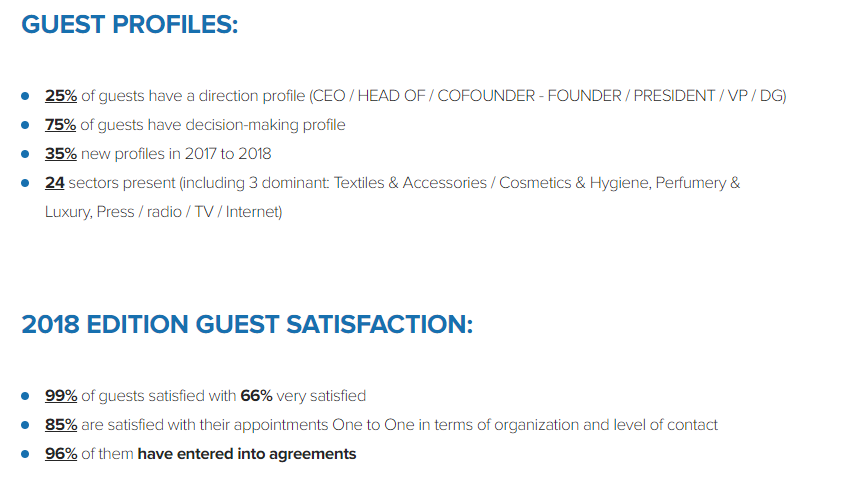Click the underlined 75% figure
The image size is (864, 494).
[60, 125]
